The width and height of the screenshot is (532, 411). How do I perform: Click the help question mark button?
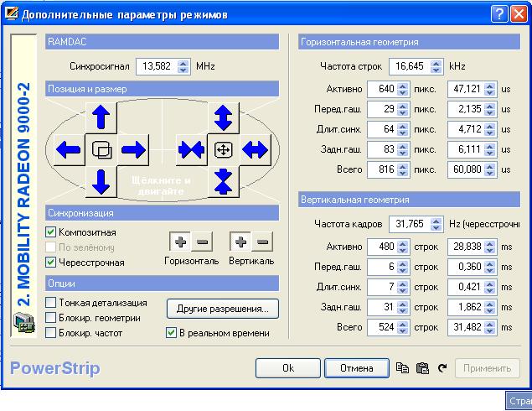(x=498, y=13)
